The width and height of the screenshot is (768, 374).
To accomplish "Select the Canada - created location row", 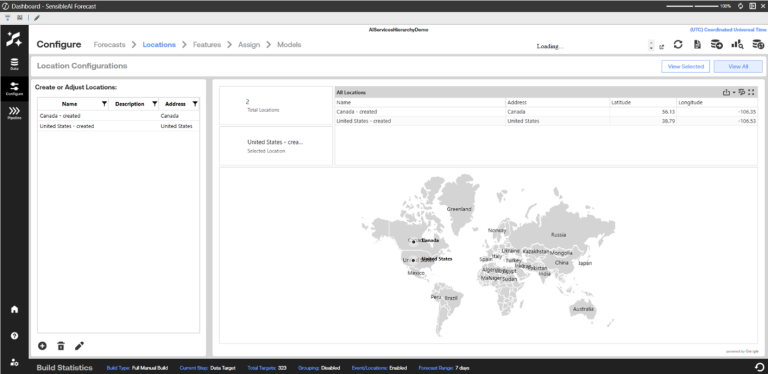I will [x=119, y=116].
